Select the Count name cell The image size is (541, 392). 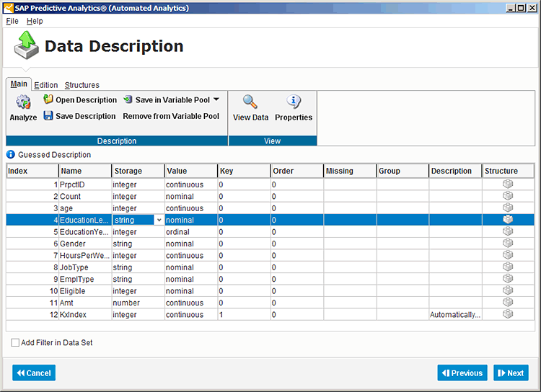[x=85, y=196]
